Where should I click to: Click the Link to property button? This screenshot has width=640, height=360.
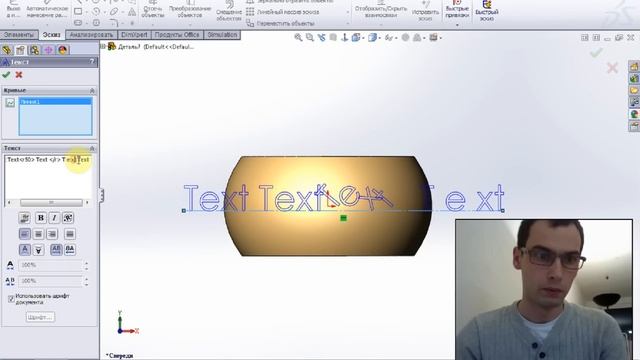(24, 218)
